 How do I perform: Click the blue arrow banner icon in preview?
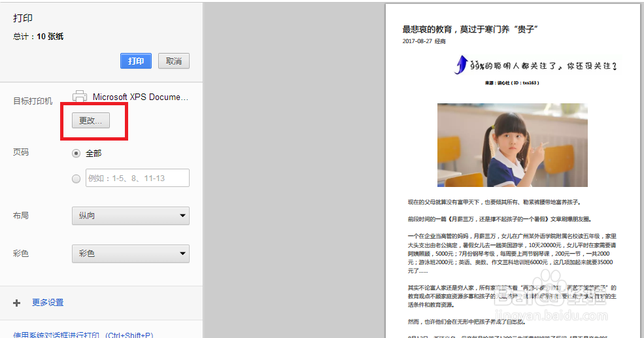tap(461, 65)
